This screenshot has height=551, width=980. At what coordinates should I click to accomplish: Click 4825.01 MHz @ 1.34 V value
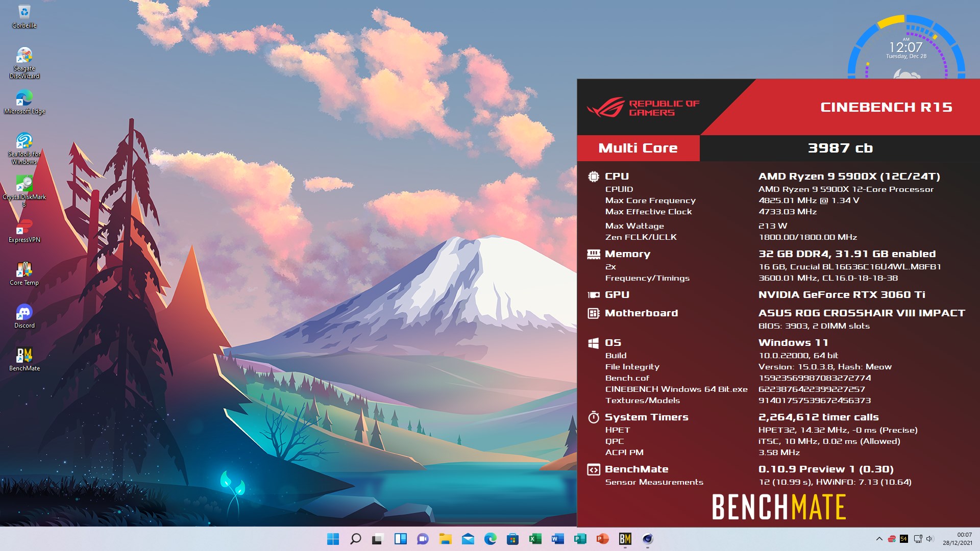808,201
